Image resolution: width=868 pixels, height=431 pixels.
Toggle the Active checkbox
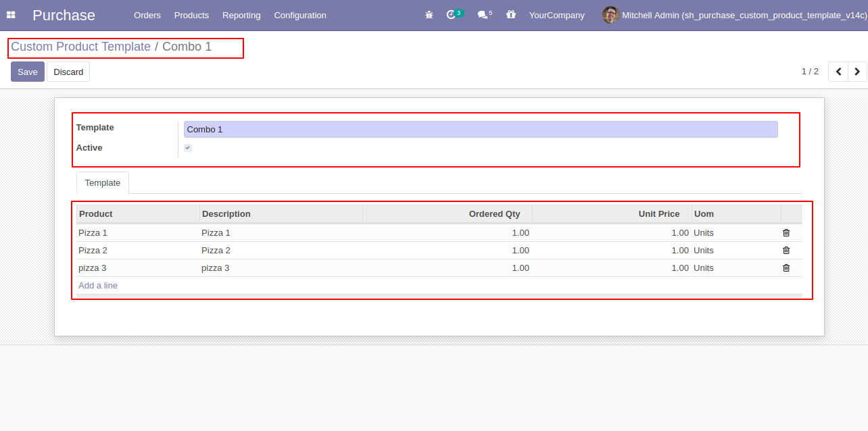click(x=188, y=148)
